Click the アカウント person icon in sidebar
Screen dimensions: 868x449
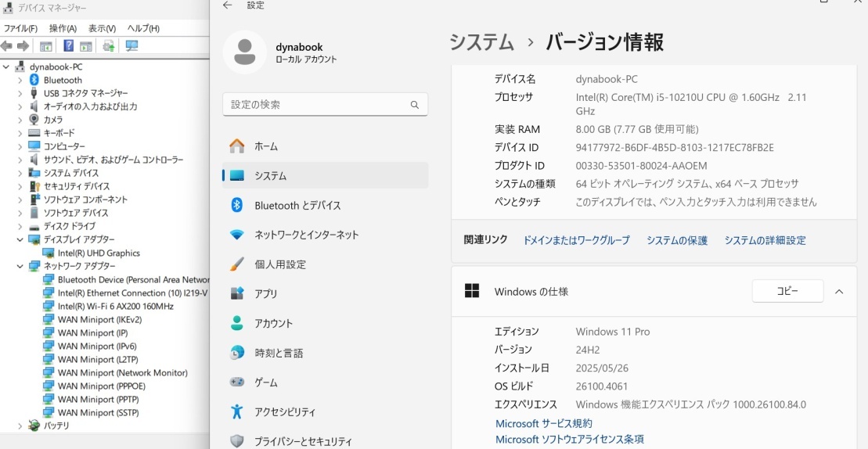click(237, 323)
